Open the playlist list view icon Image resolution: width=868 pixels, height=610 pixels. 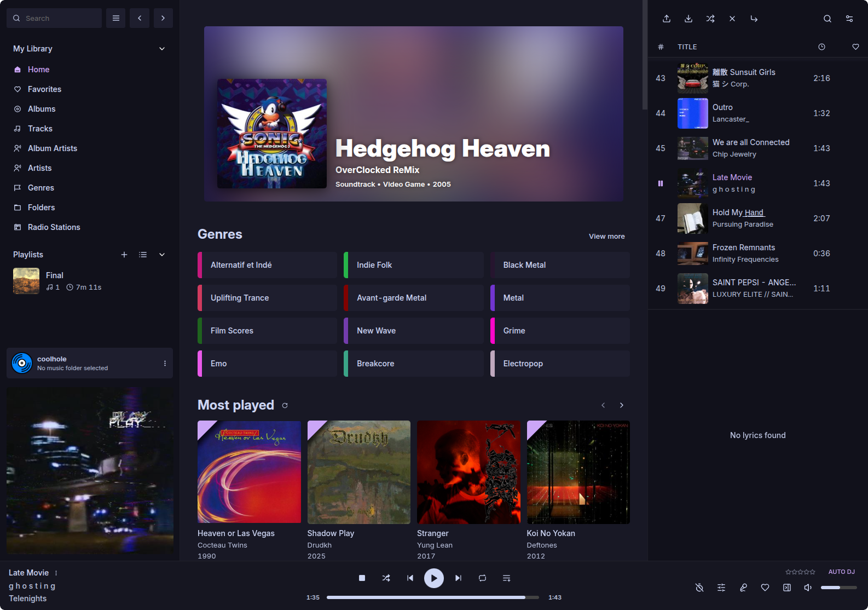click(143, 255)
